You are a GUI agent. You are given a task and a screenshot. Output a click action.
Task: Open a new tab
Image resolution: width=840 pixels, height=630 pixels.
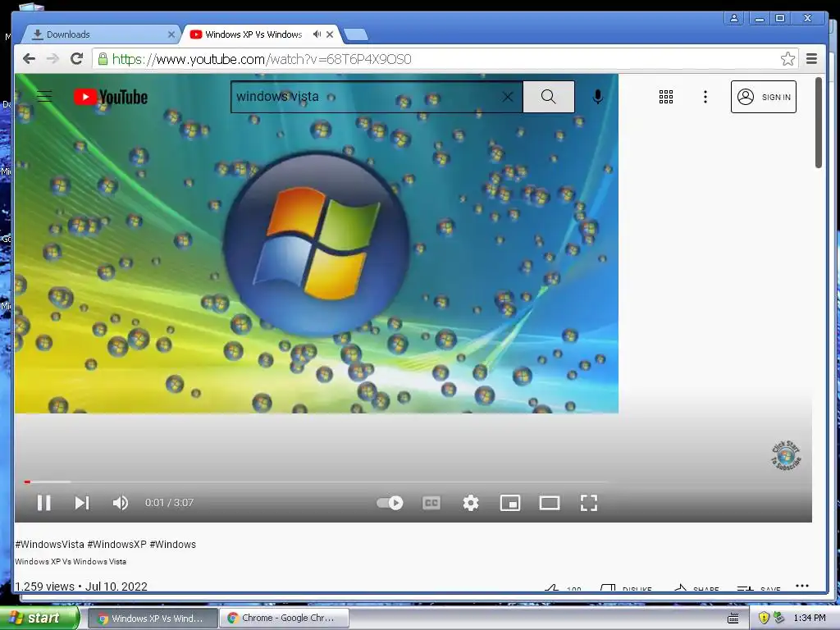(356, 34)
